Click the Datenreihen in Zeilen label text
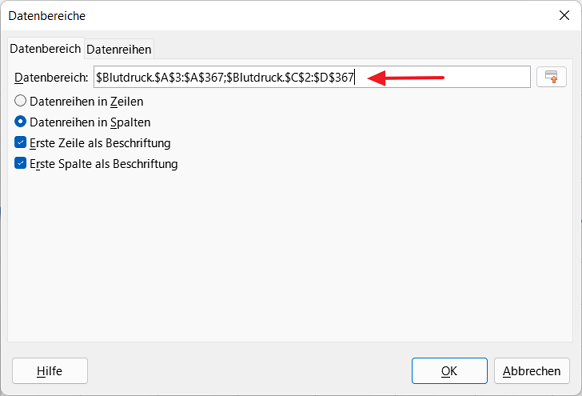 coord(86,101)
